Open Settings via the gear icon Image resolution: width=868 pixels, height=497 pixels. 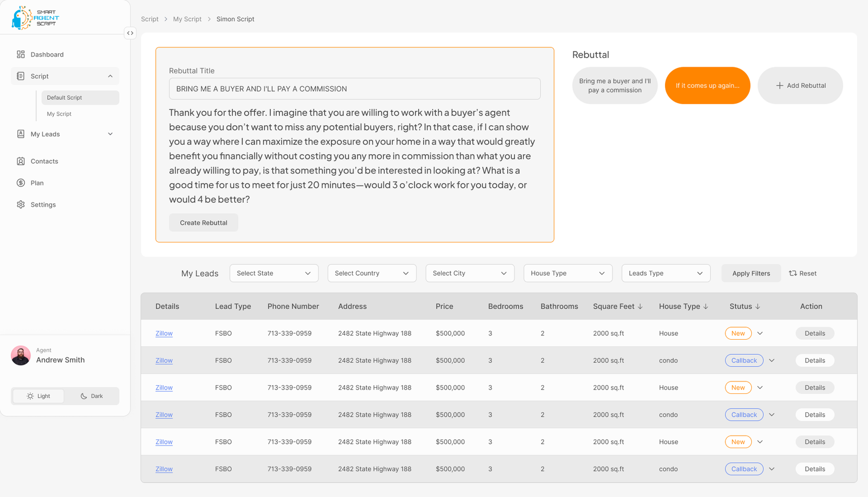[21, 205]
